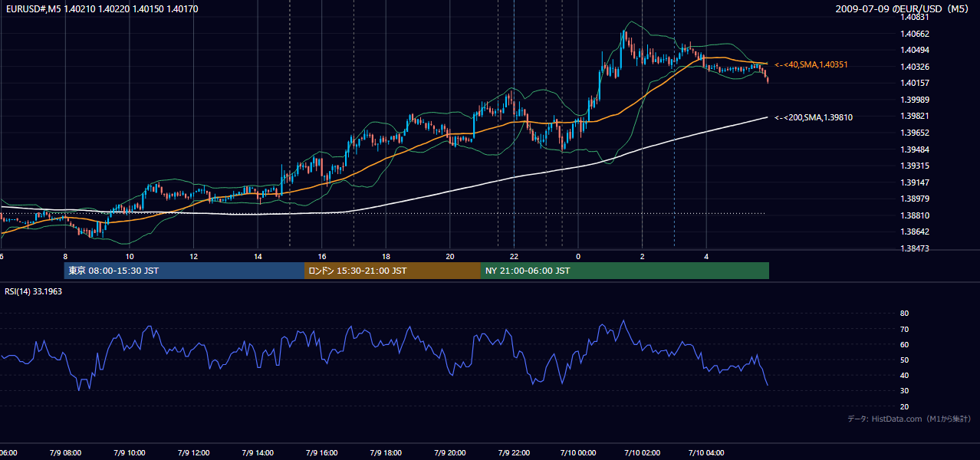Click price axis value 1.38810
The height and width of the screenshot is (460, 980).
click(914, 215)
